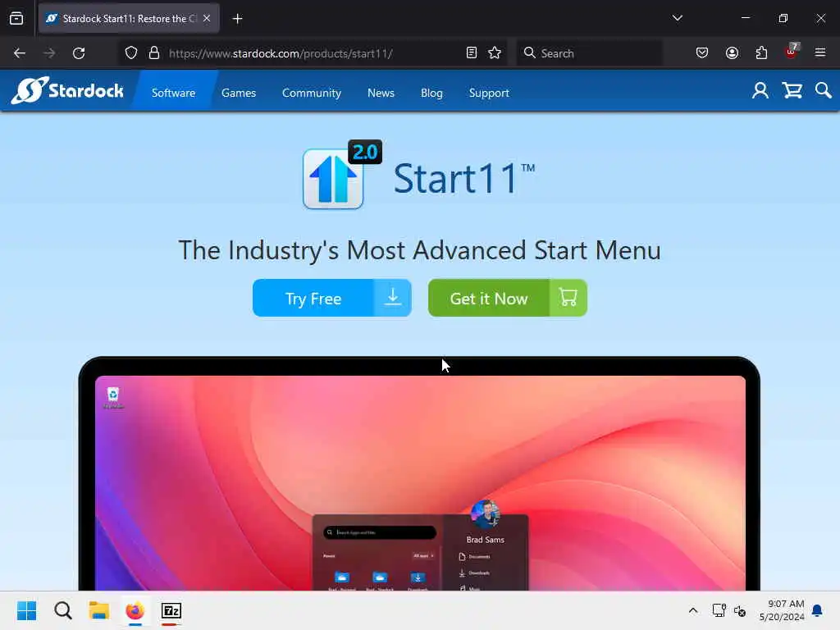The width and height of the screenshot is (840, 630).
Task: Open Save to Pocket icon
Action: click(x=702, y=52)
